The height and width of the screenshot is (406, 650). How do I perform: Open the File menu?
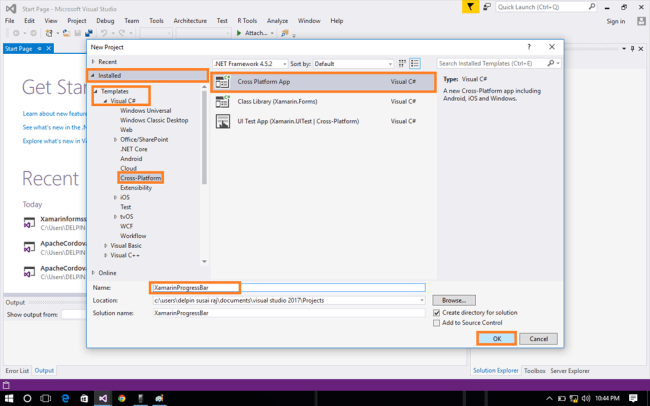tap(10, 21)
